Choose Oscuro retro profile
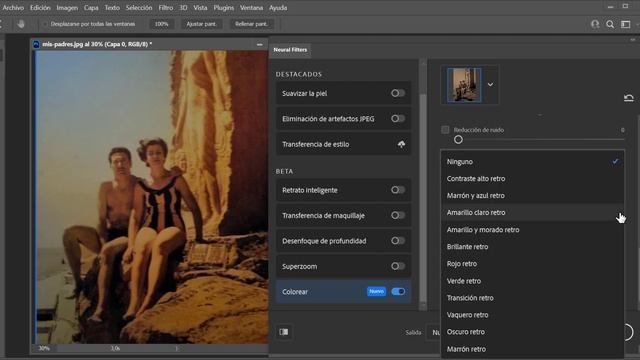640x360 pixels. 532,332
